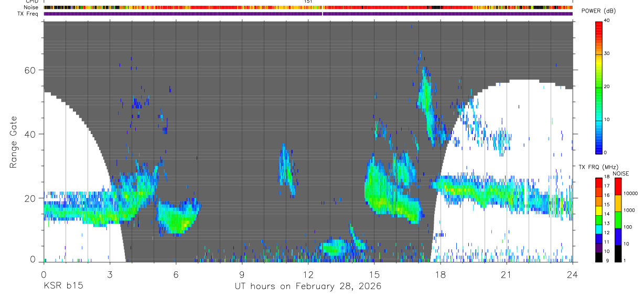Click the Noise color strip above the plot
This screenshot has width=644, height=297.
pyautogui.click(x=308, y=8)
